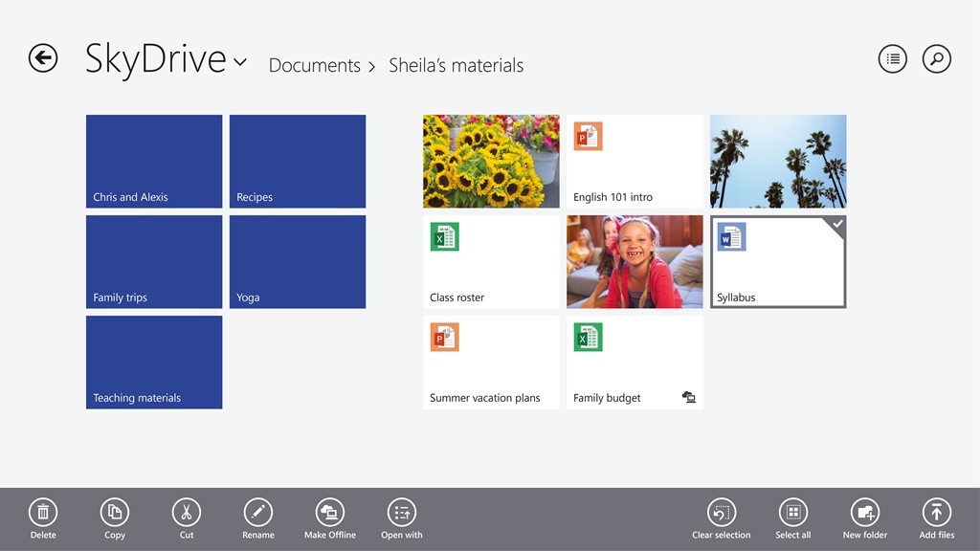Open the English 101 intro presentation

click(635, 161)
